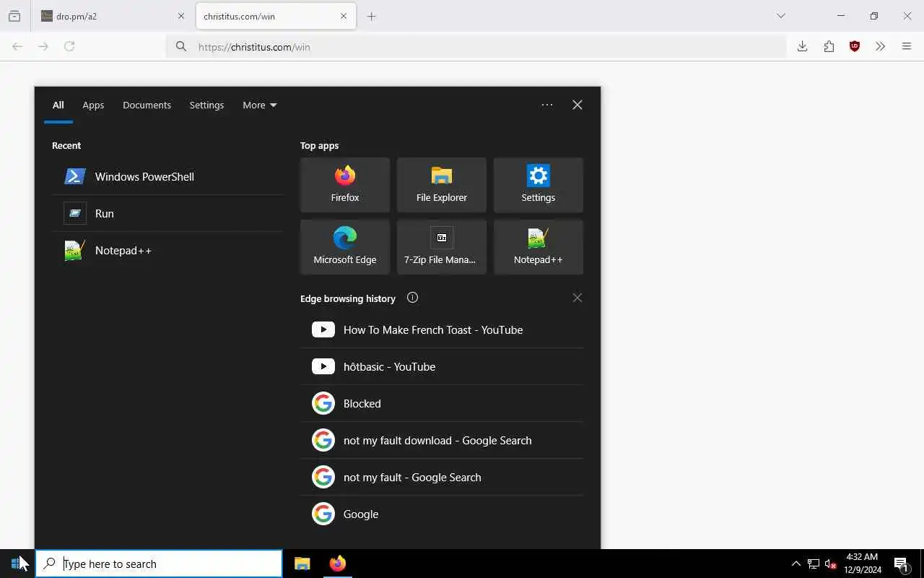
Task: List all Firefox tabs dropdown
Action: [781, 16]
